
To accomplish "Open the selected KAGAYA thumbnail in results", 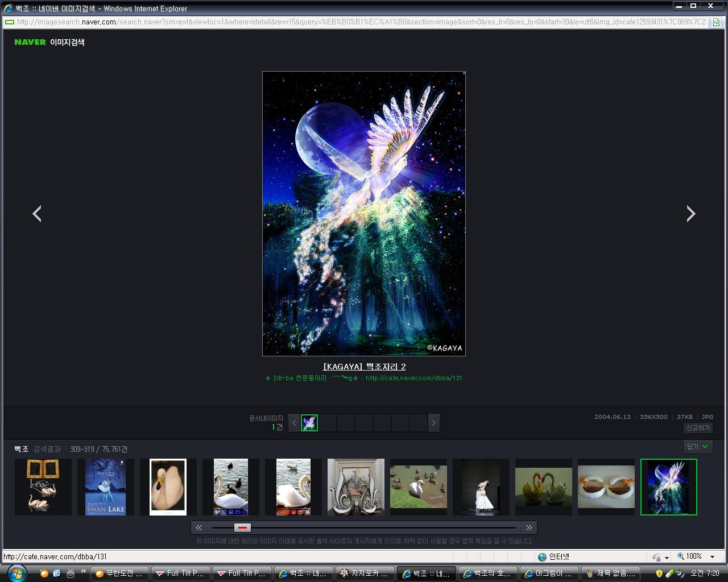I will click(x=669, y=487).
